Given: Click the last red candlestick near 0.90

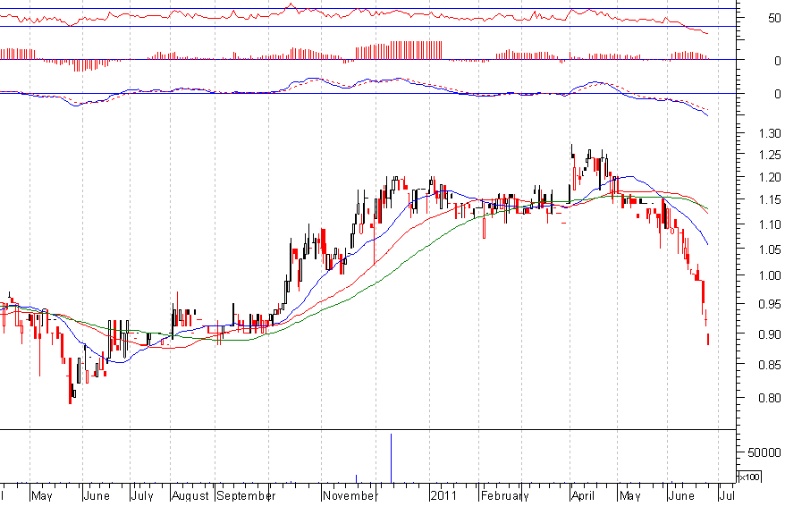Looking at the screenshot, I should 709,339.
